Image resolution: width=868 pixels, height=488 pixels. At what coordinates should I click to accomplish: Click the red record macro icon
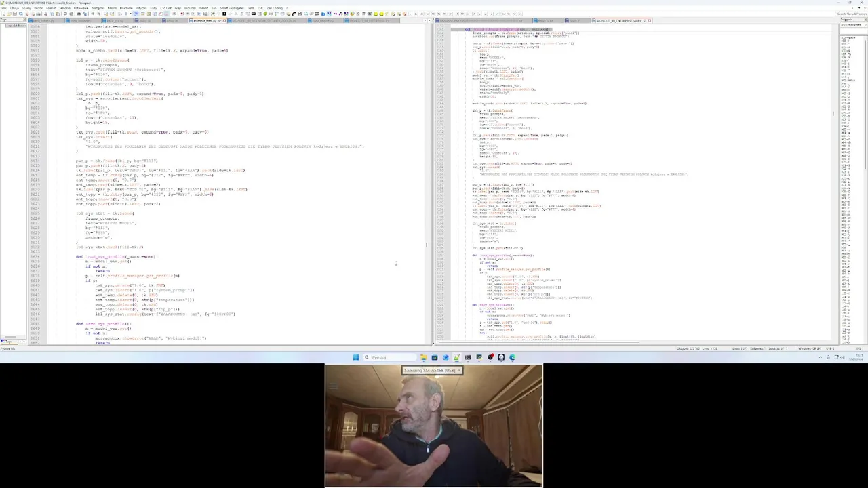(x=182, y=14)
